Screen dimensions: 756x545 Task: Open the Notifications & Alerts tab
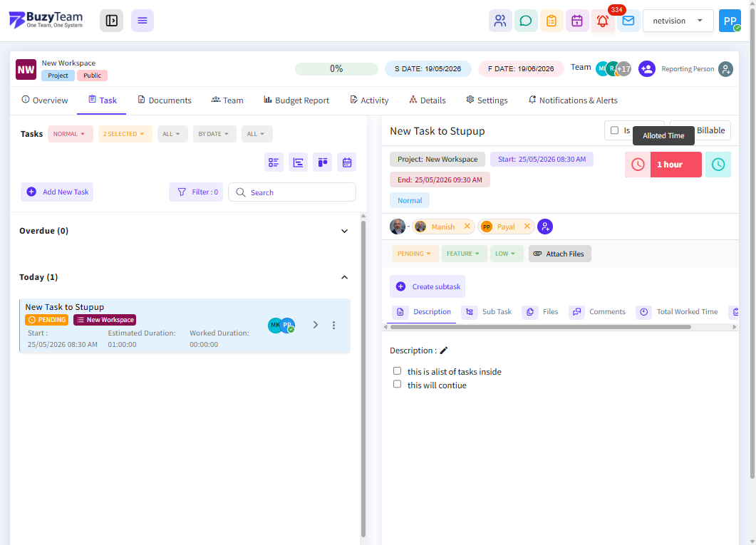573,100
